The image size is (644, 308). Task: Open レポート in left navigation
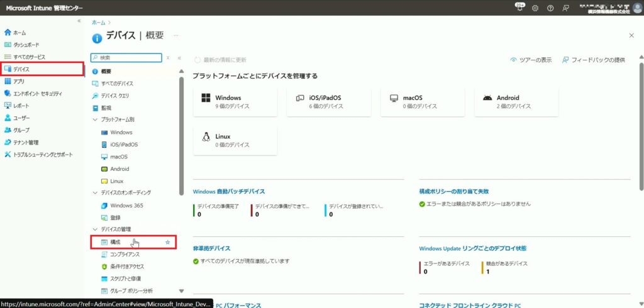[x=16, y=106]
